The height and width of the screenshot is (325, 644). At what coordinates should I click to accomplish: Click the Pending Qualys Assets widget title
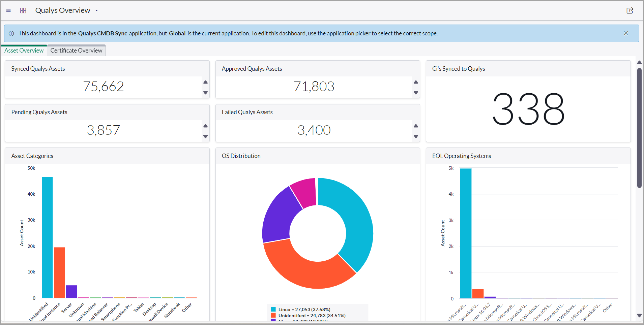tap(39, 112)
